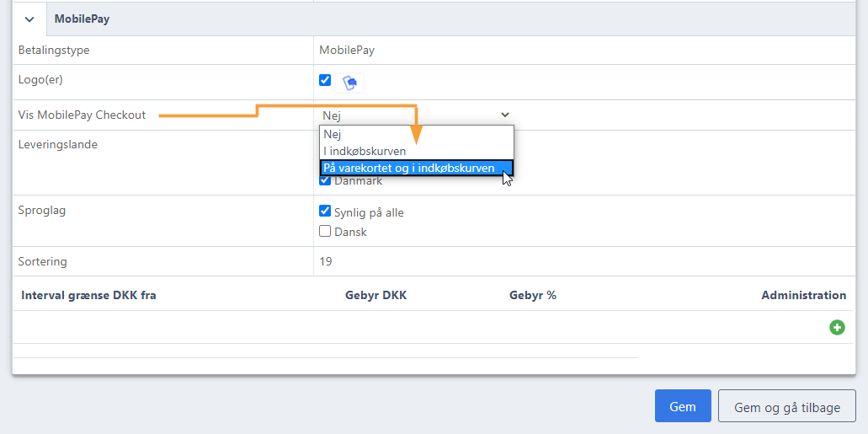Click the MobilePay logo icon
Screen dimensions: 868x434
(350, 83)
